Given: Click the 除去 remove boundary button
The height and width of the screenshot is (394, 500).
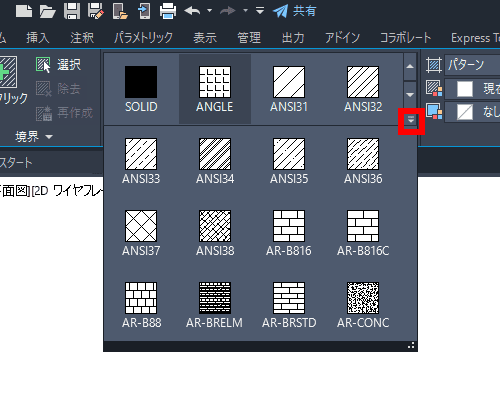Looking at the screenshot, I should pyautogui.click(x=59, y=89).
